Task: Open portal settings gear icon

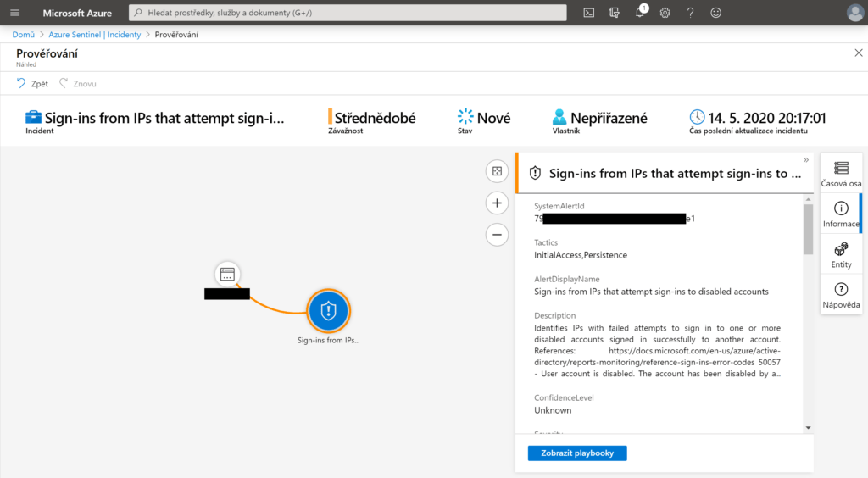Action: [665, 13]
